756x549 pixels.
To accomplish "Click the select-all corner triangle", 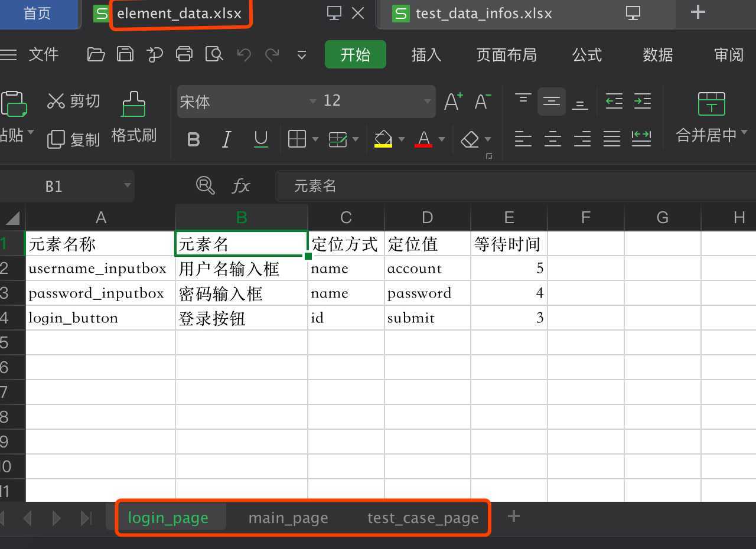I will [x=12, y=218].
